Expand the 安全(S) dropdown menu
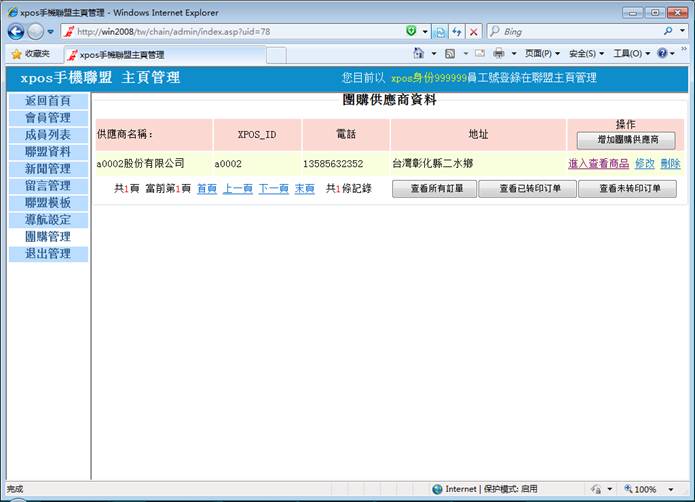This screenshot has width=695, height=502. click(x=587, y=54)
